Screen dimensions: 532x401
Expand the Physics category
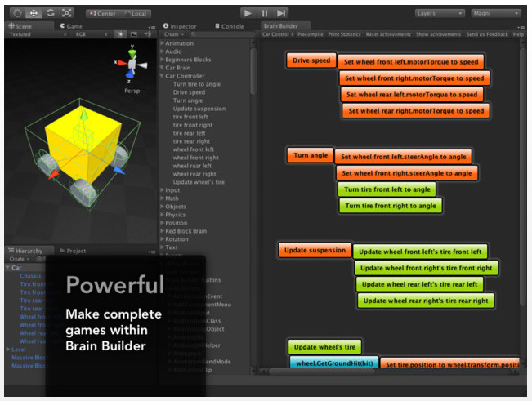162,215
